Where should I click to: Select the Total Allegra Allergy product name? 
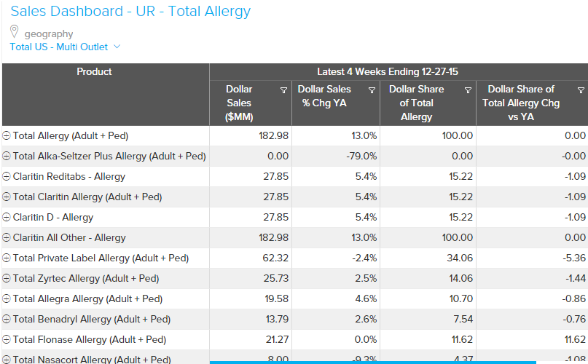tap(87, 299)
